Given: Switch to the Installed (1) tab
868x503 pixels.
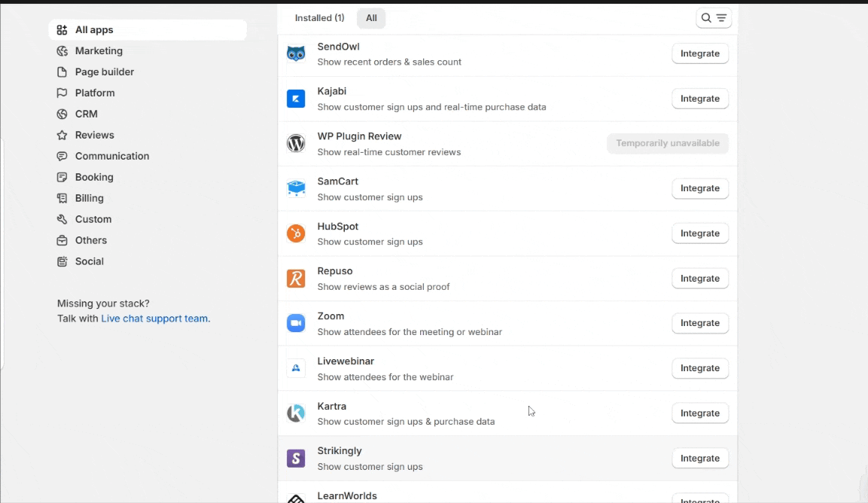Looking at the screenshot, I should pyautogui.click(x=319, y=18).
